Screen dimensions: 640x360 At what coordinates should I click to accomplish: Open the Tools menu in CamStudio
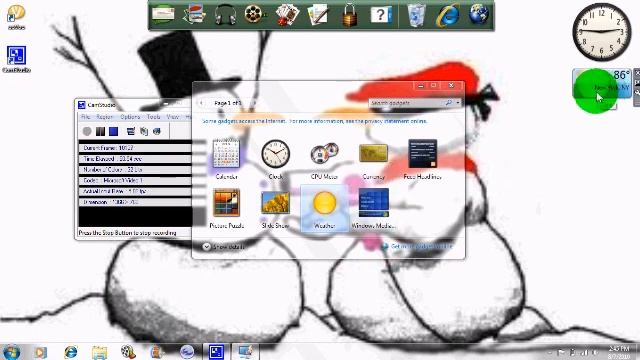click(x=153, y=117)
